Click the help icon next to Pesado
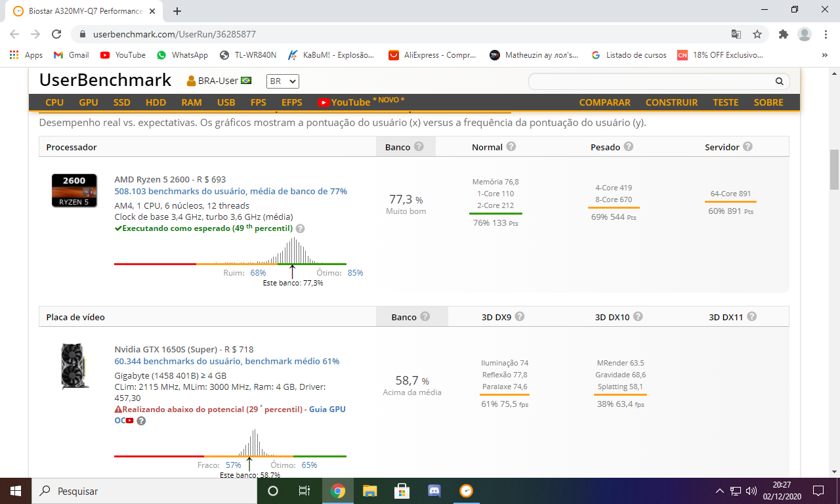Screen dimensions: 840x504 [x=629, y=147]
